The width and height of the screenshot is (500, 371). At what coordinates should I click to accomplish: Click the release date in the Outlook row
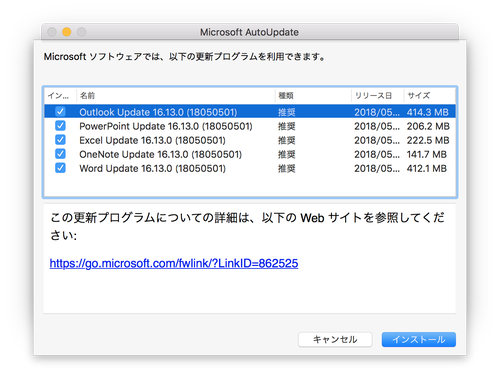point(377,112)
